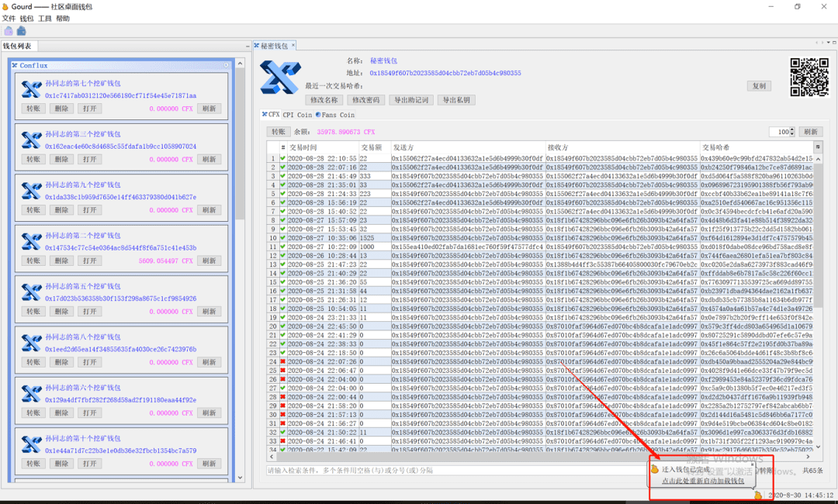
Task: Close the 迁入钱包已完成 notification balloon
Action: coord(752,464)
